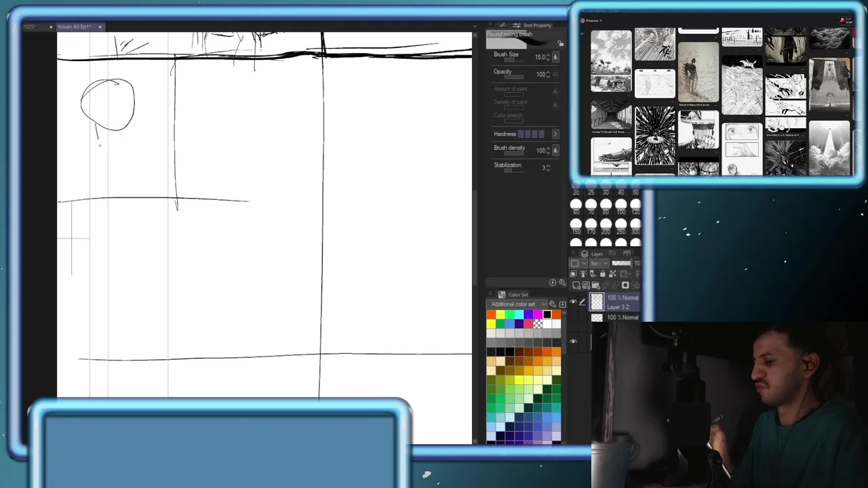868x488 pixels.
Task: Toggle clip to layer below icon
Action: pyautogui.click(x=573, y=274)
